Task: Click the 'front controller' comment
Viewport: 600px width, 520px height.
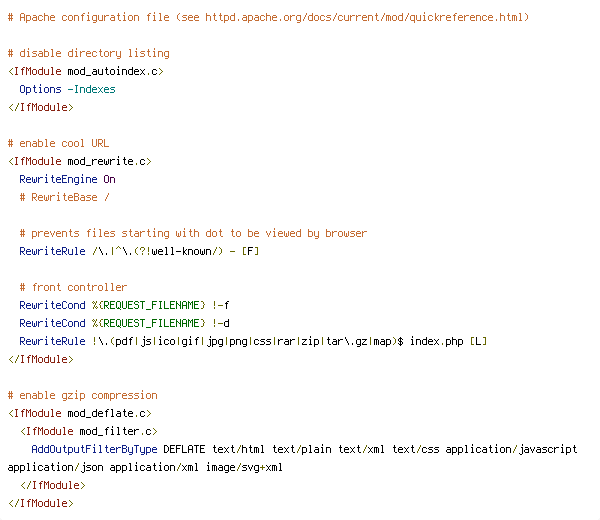Action: pos(73,287)
